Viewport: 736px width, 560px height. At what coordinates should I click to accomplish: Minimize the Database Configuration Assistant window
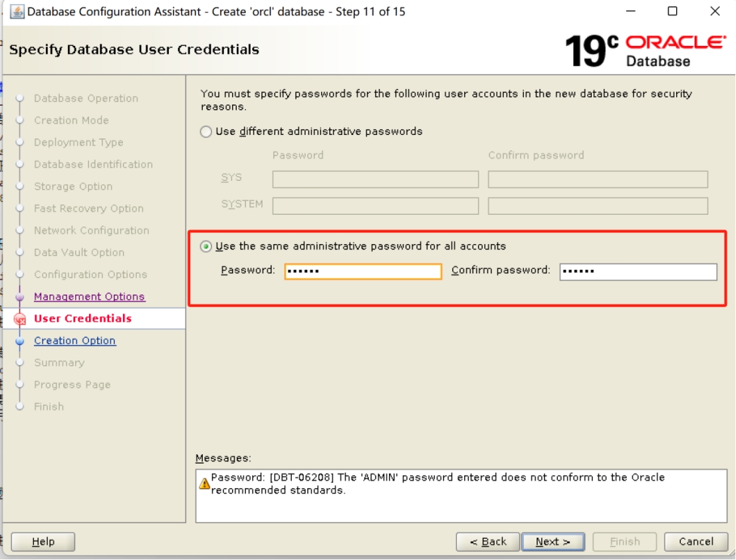[x=630, y=11]
